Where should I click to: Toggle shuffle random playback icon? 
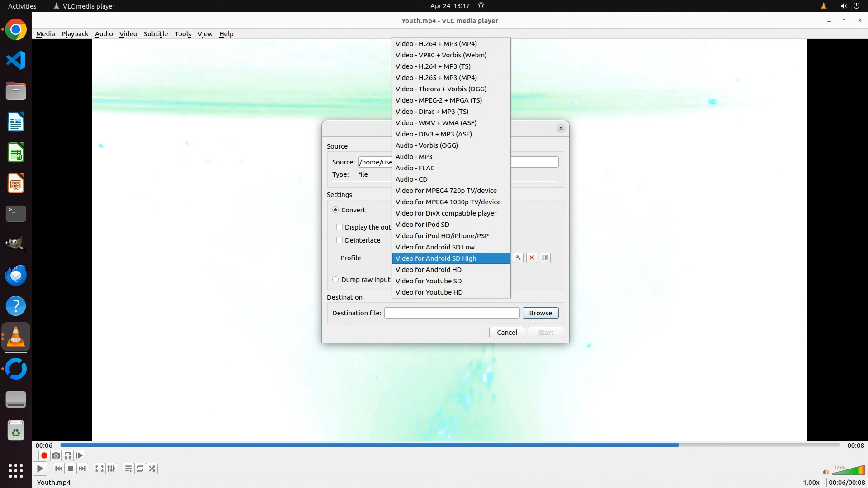point(152,469)
